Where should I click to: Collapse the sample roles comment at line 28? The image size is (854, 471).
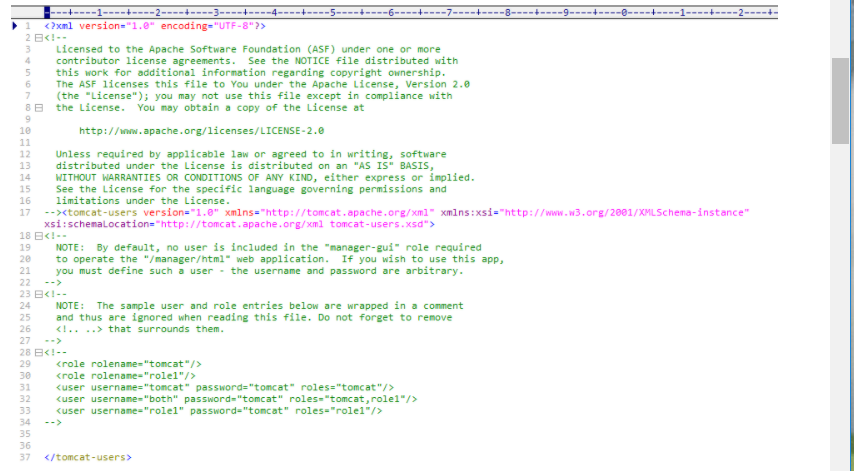pyautogui.click(x=39, y=352)
